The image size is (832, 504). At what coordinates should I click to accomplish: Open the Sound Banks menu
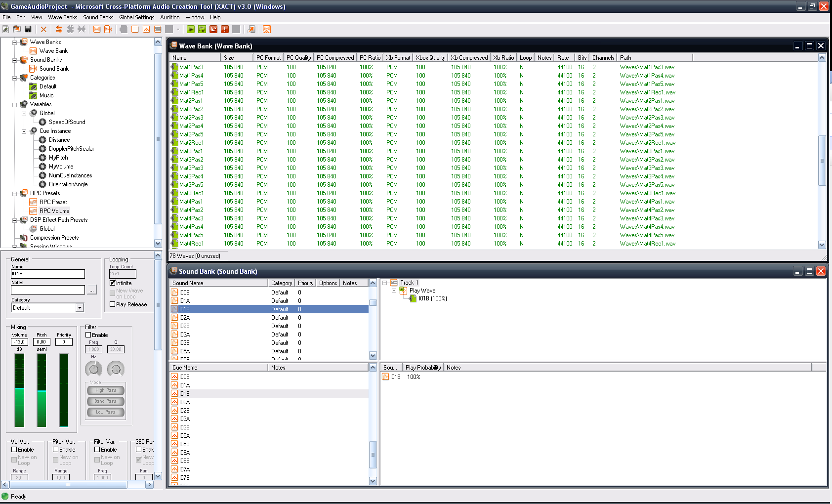click(98, 17)
